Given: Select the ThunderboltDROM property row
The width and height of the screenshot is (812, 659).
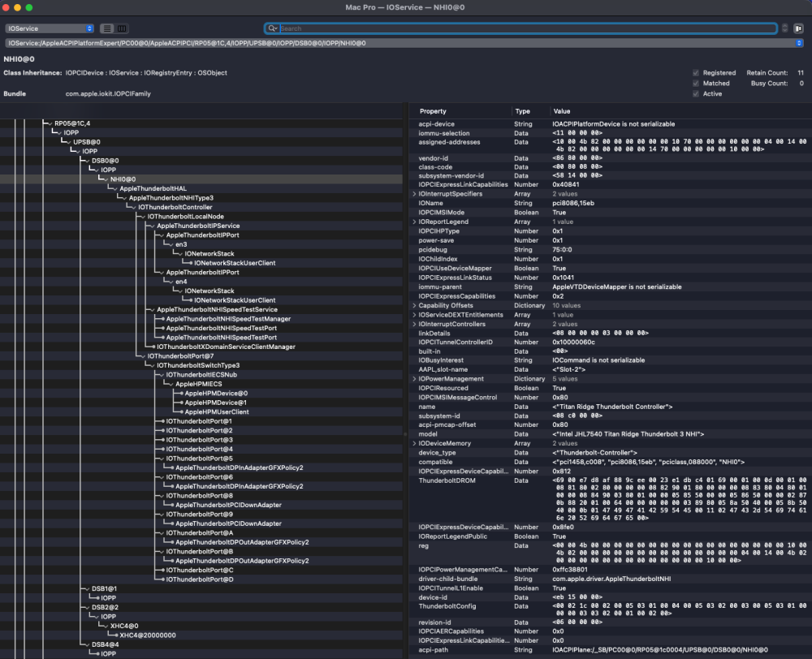Looking at the screenshot, I should (x=610, y=499).
